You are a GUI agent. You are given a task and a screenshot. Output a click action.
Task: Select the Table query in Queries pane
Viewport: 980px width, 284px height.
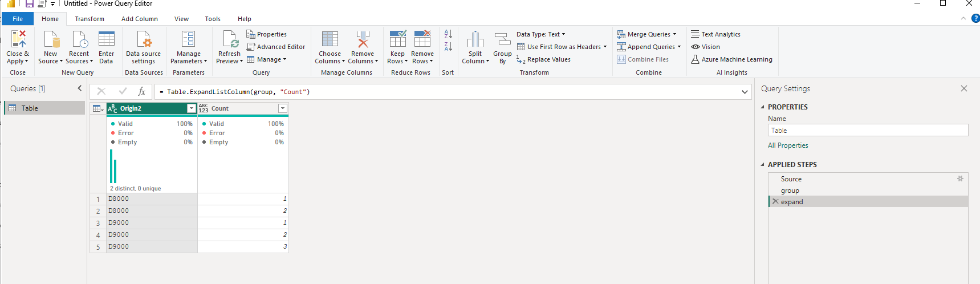(45, 108)
